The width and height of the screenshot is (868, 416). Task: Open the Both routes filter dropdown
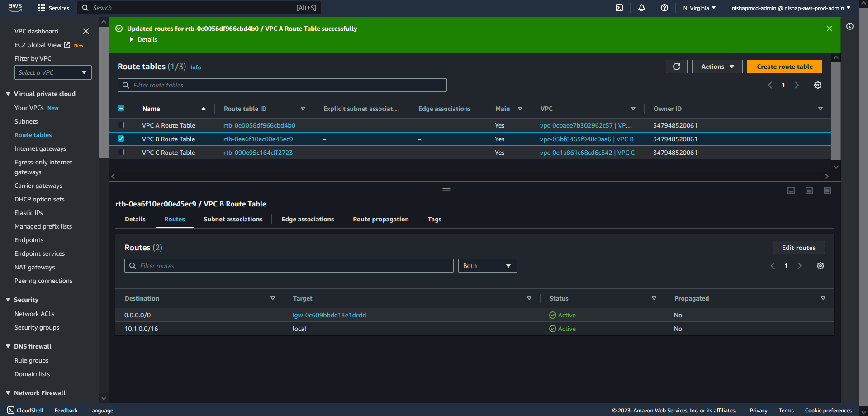point(487,266)
